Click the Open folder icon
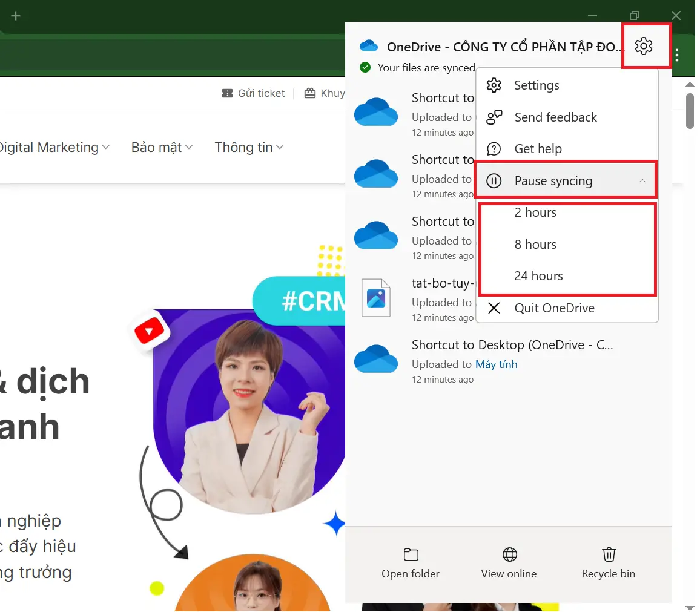Screen dimensions: 700x612 click(x=411, y=554)
